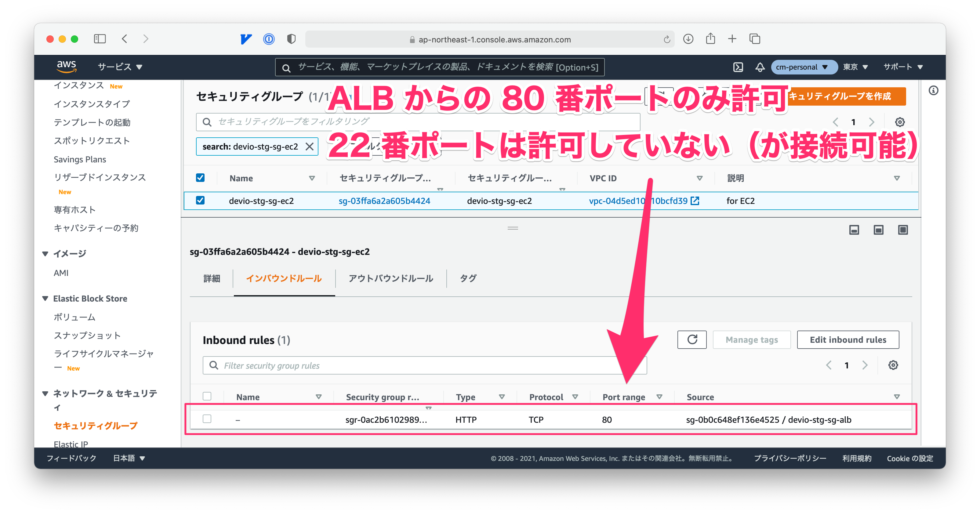Sort by the Name column arrow
The height and width of the screenshot is (514, 980).
click(x=312, y=178)
